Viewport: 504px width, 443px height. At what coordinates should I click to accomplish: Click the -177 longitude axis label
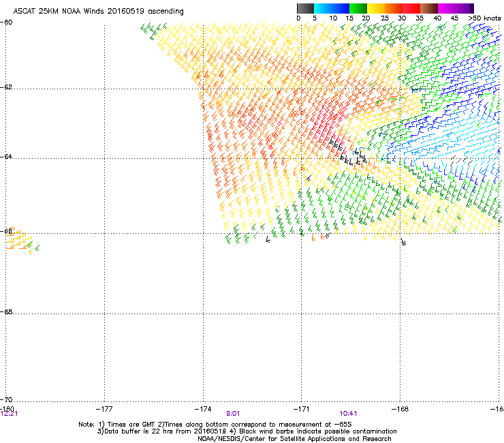pos(104,409)
